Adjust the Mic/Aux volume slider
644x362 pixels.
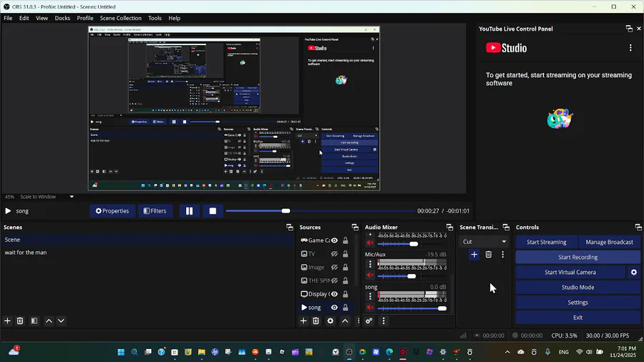pos(412,276)
